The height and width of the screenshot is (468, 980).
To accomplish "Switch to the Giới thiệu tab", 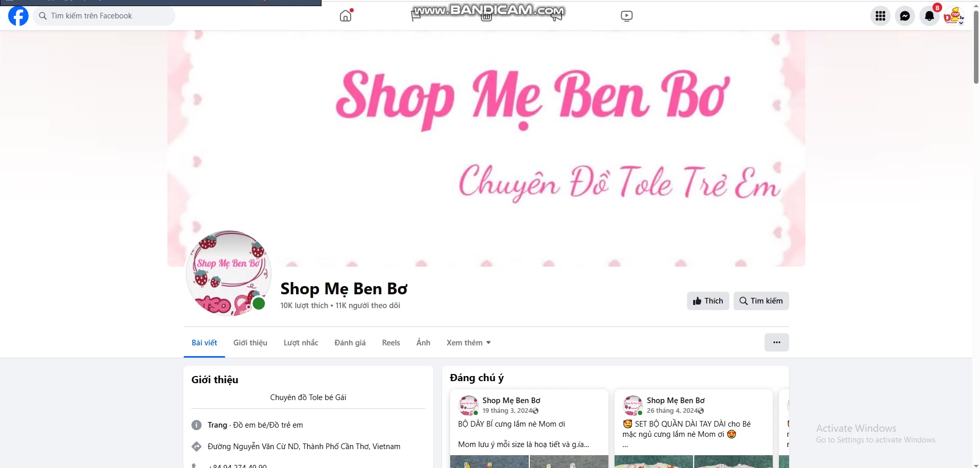I will point(250,343).
